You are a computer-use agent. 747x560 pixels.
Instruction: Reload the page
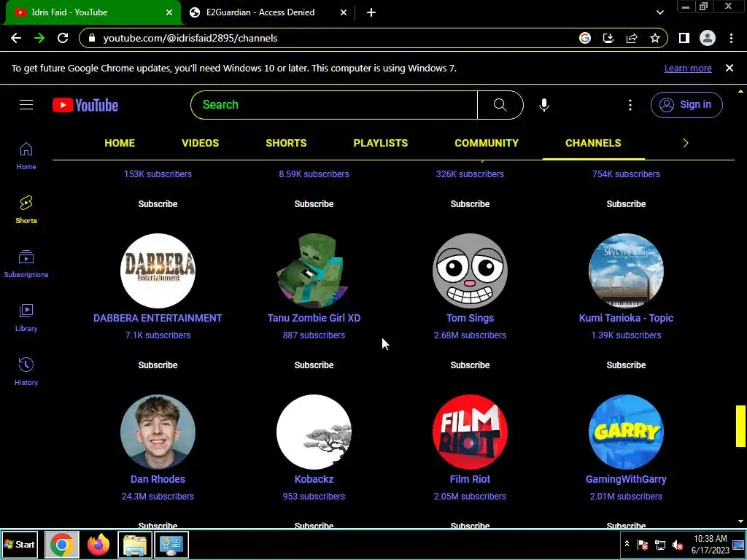(x=63, y=38)
